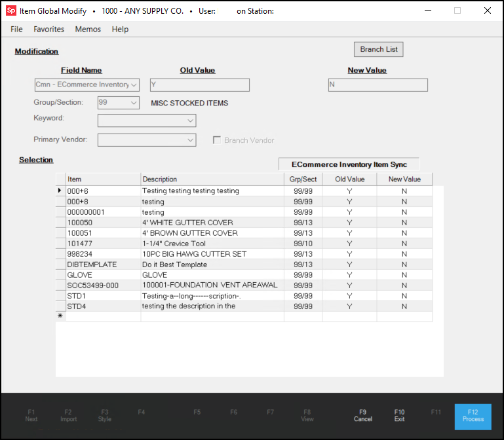Click the ECommerce Inventory Item Sync tab

348,164
